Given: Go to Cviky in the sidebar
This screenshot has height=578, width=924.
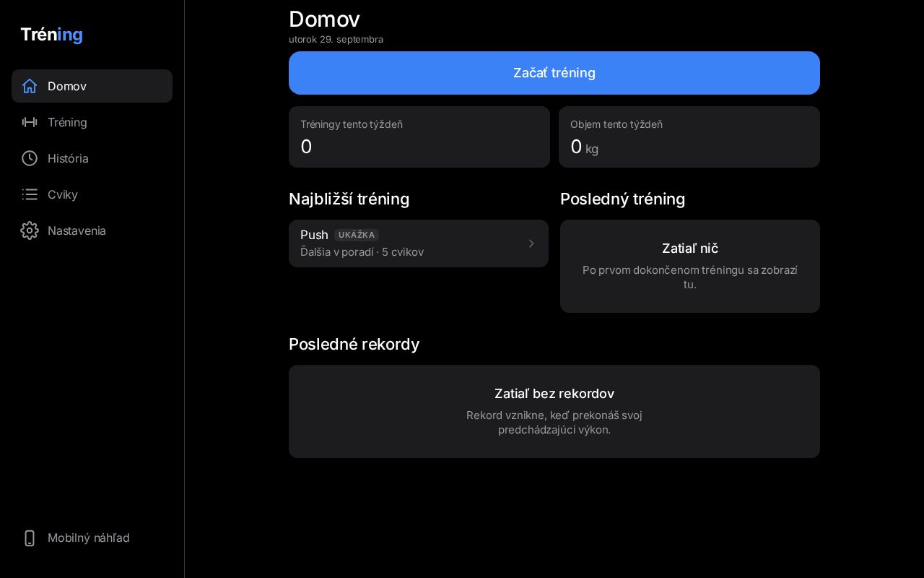Looking at the screenshot, I should (x=92, y=194).
